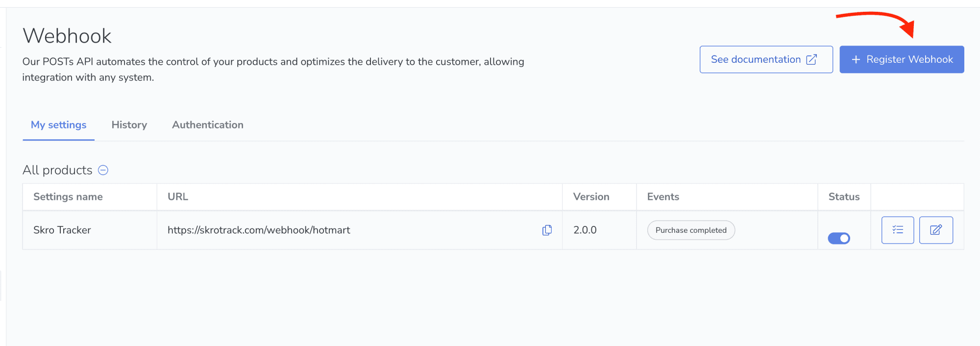The width and height of the screenshot is (980, 346).
Task: Click the Webhook page heading
Action: 67,36
